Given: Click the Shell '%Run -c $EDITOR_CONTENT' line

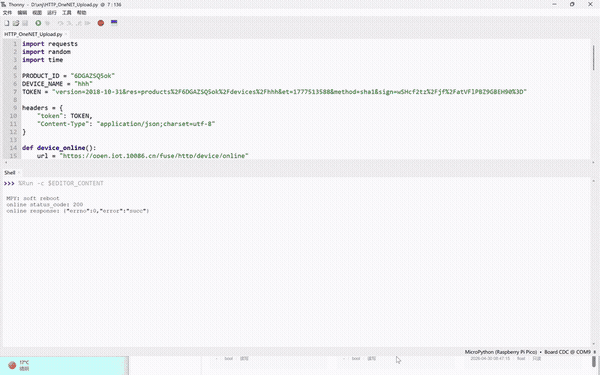Looking at the screenshot, I should 61,183.
